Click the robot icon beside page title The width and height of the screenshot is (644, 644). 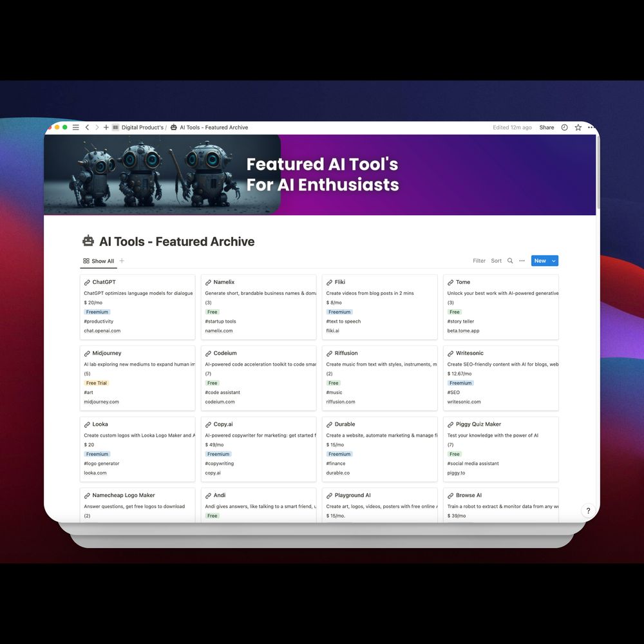88,241
